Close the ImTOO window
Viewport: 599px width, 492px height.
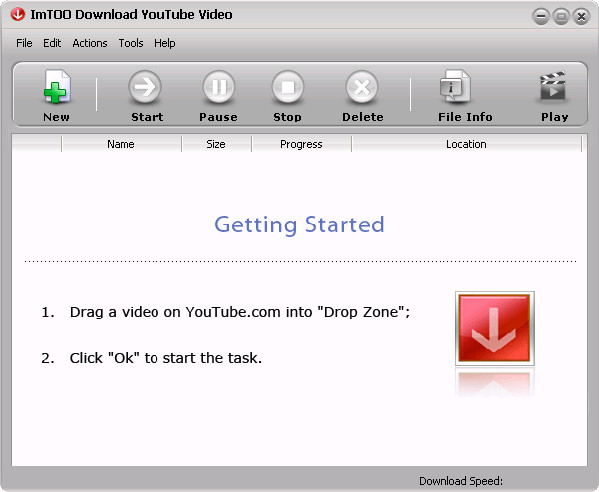[581, 16]
